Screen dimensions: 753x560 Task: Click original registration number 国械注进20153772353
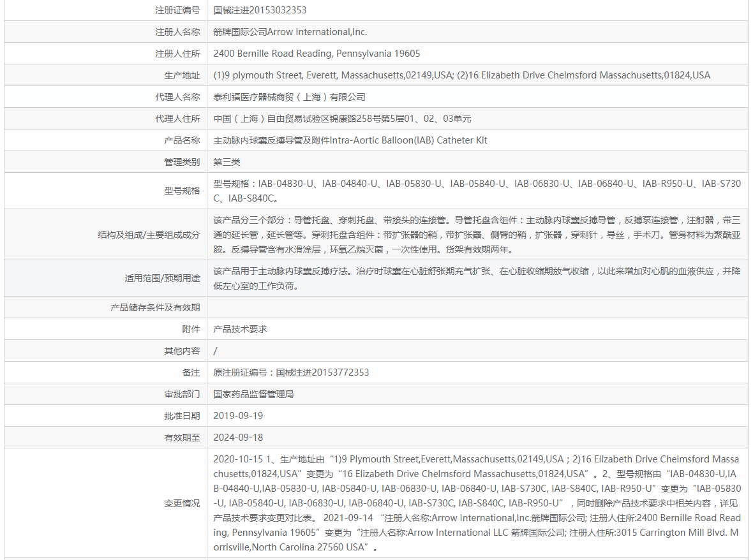291,372
